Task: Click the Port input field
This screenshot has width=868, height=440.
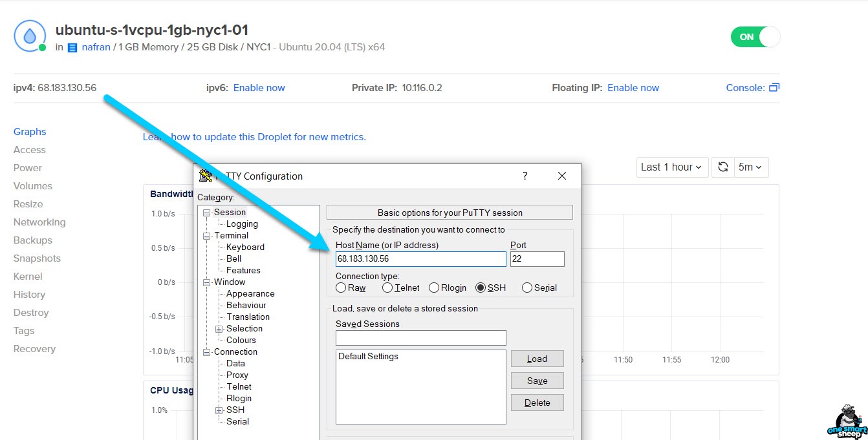Action: (537, 258)
